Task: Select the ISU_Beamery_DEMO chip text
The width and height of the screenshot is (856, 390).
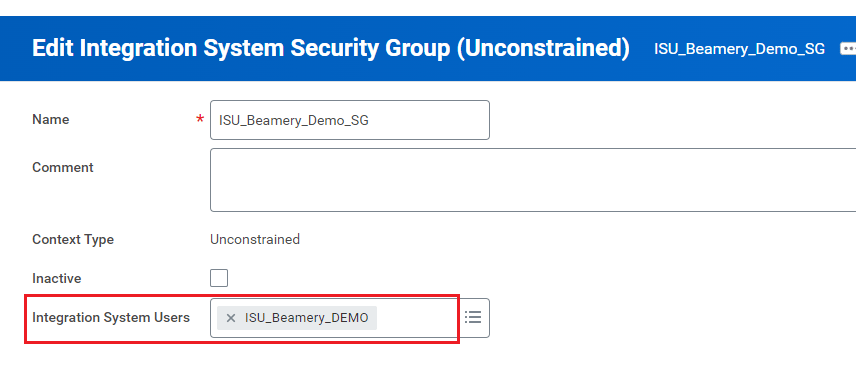Action: tap(306, 318)
